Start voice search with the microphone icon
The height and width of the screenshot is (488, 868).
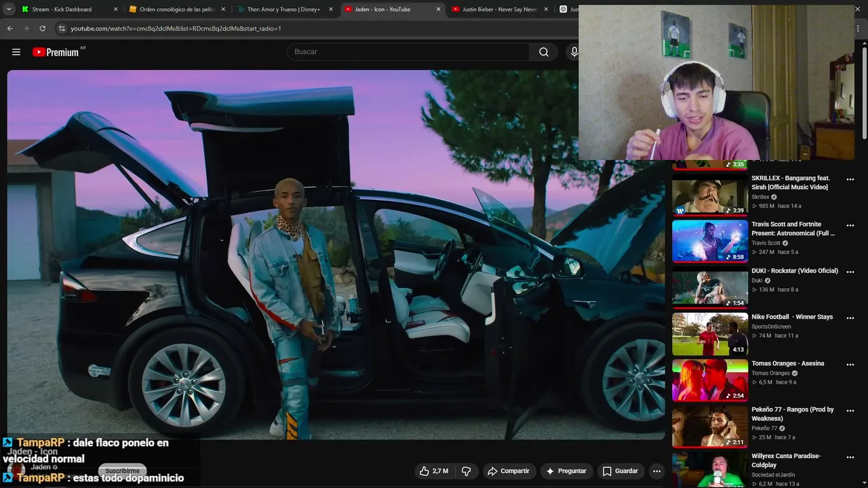point(574,52)
